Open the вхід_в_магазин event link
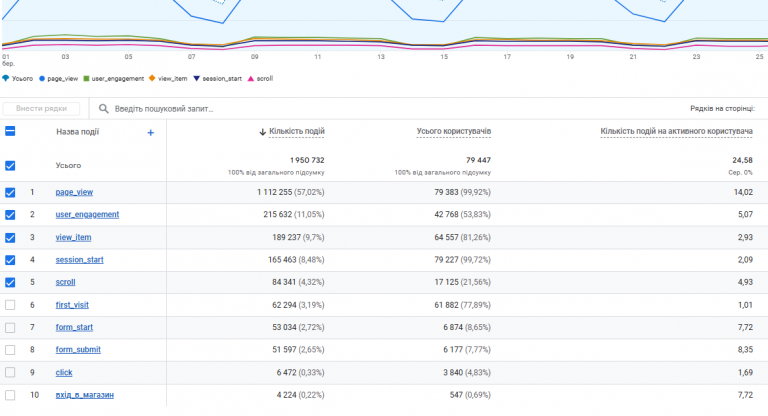The height and width of the screenshot is (416, 768). pos(85,395)
